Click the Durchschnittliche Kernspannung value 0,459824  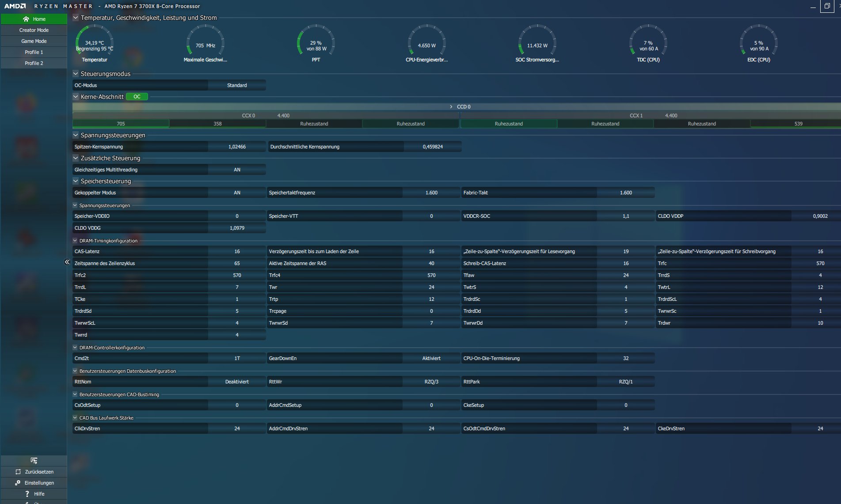pyautogui.click(x=433, y=147)
